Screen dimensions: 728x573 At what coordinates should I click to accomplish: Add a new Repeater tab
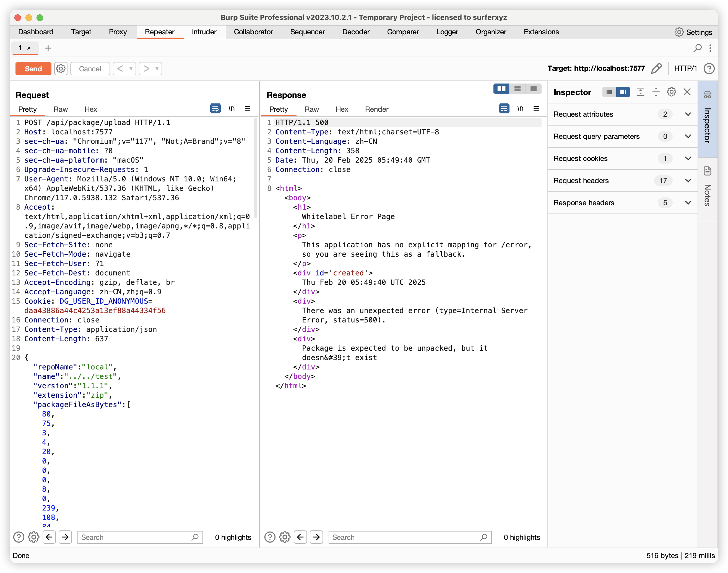(x=48, y=48)
